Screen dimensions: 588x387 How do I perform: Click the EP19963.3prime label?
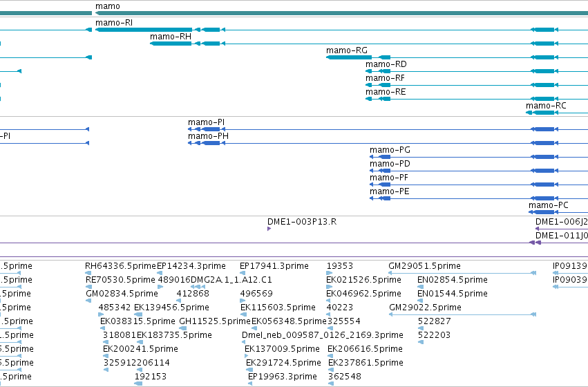tap(283, 377)
